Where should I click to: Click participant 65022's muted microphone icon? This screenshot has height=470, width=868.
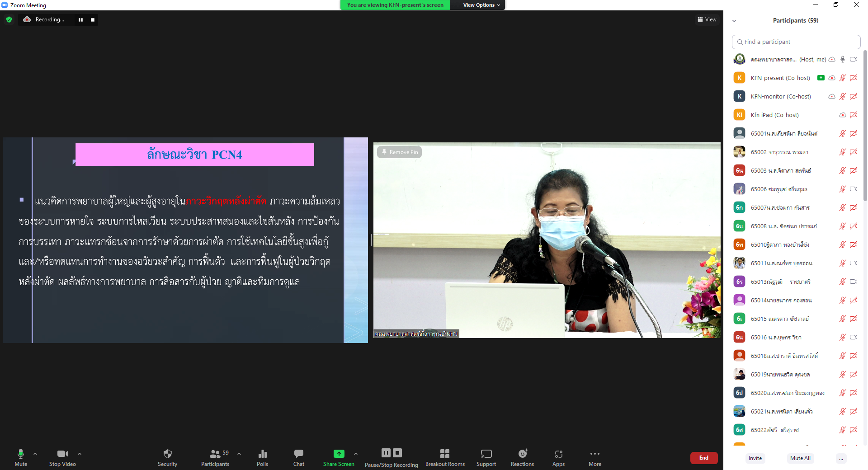tap(843, 430)
